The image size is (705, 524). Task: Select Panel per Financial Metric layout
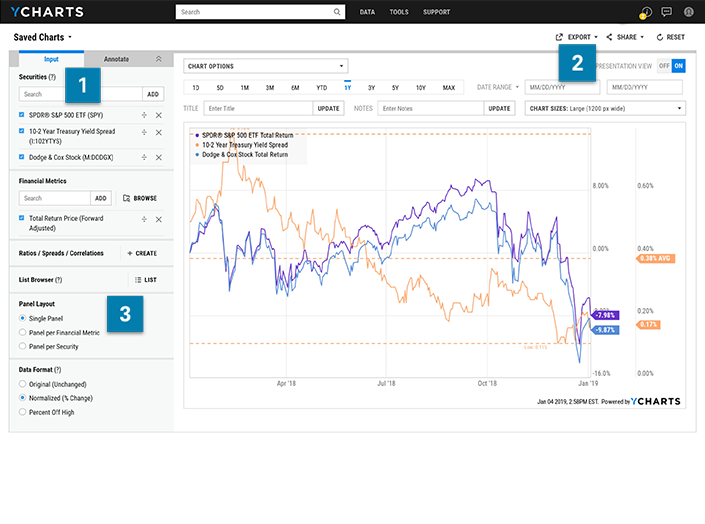[22, 332]
